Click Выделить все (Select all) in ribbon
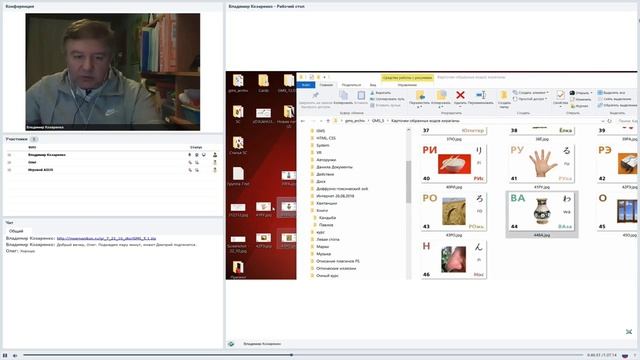640x360 pixels. pos(611,93)
